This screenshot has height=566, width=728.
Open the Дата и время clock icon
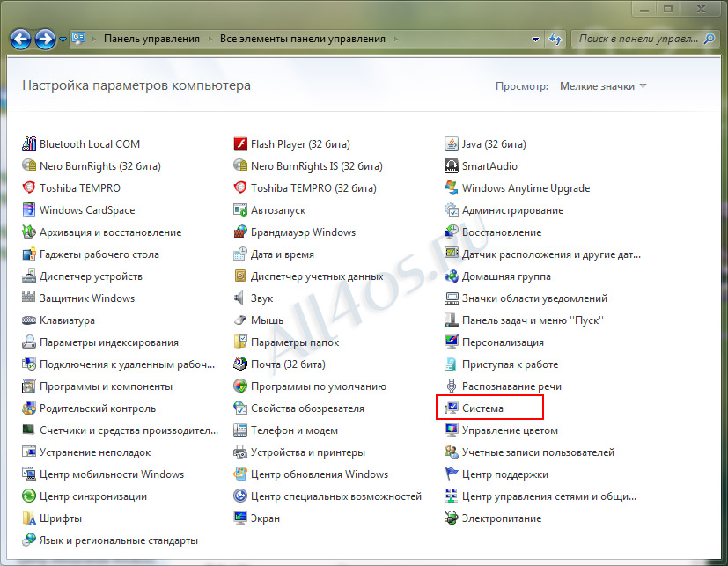(x=240, y=254)
